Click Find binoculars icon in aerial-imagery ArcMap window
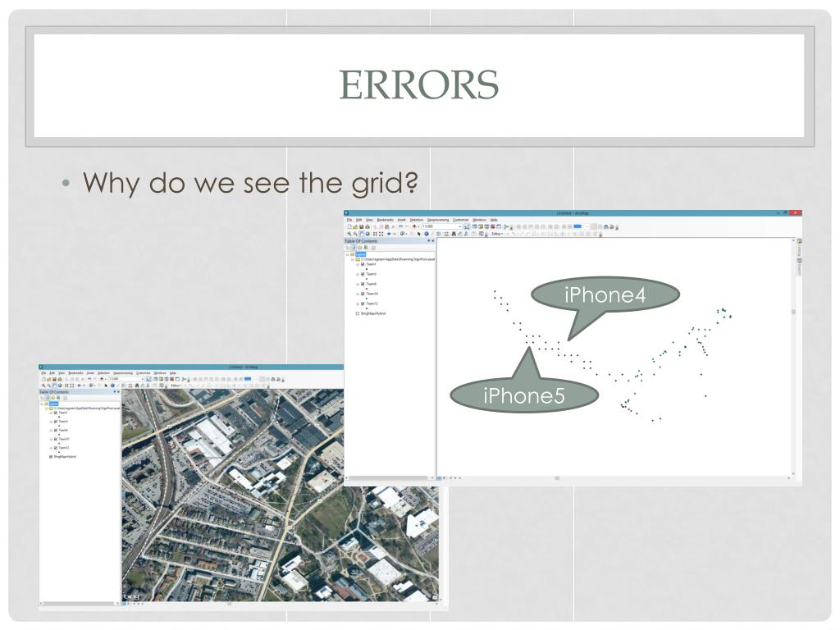The width and height of the screenshot is (840, 630). tap(137, 386)
